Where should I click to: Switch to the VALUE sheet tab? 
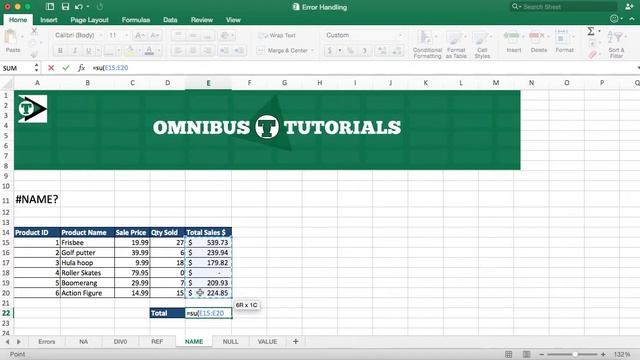pos(267,342)
